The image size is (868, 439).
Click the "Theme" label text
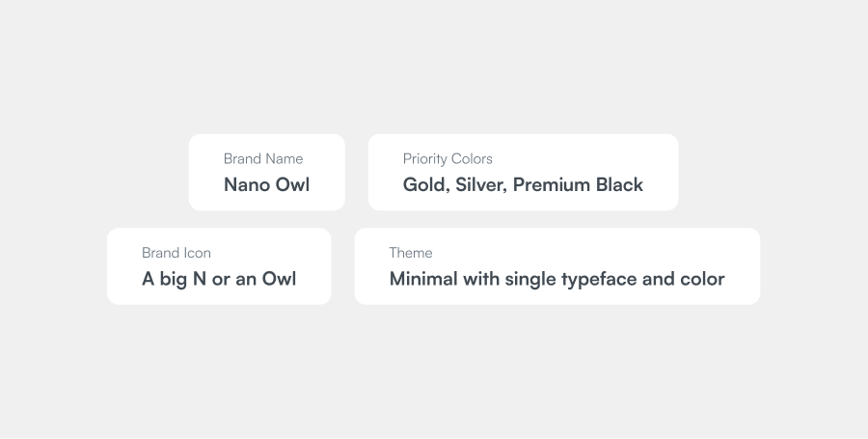tap(411, 253)
